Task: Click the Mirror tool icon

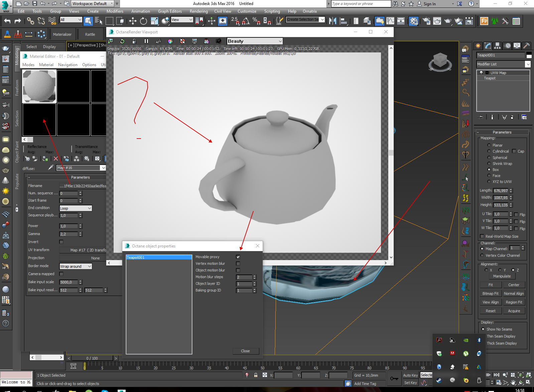Action: point(332,21)
